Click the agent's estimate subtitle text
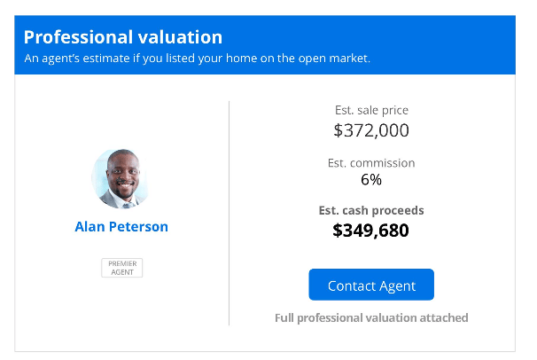 tap(197, 58)
